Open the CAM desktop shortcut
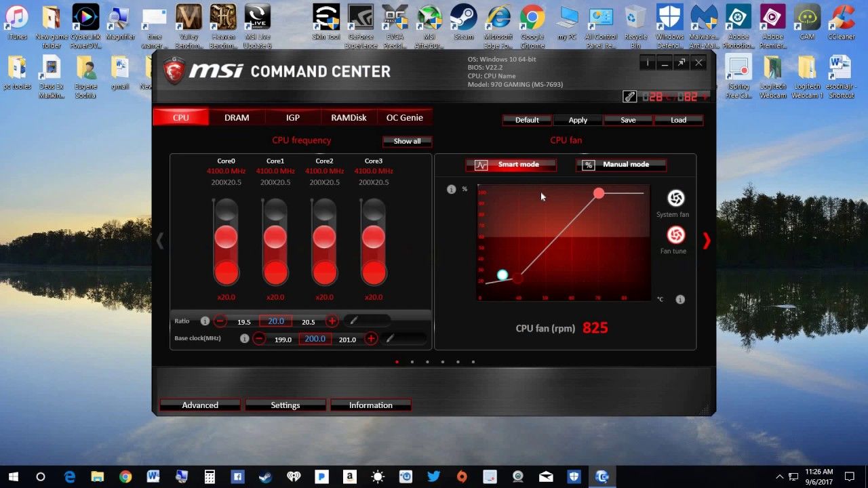The height and width of the screenshot is (488, 868). (807, 22)
